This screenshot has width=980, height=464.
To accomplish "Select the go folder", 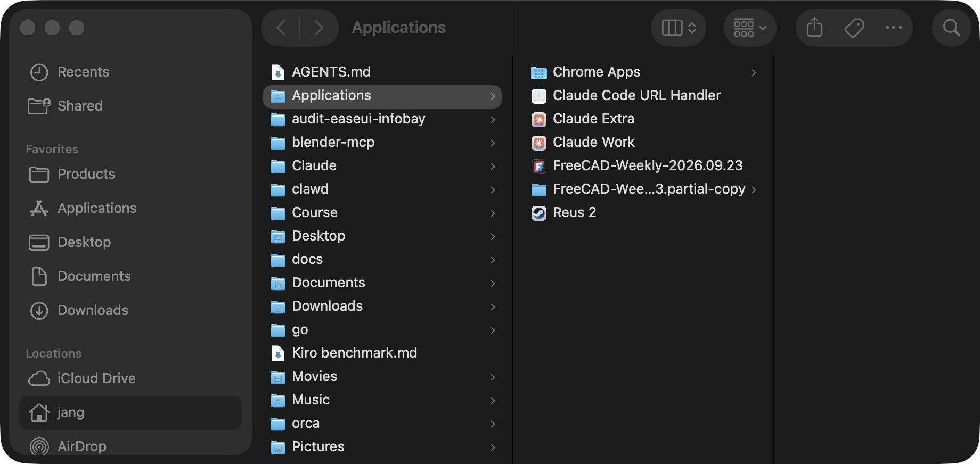I will [382, 329].
